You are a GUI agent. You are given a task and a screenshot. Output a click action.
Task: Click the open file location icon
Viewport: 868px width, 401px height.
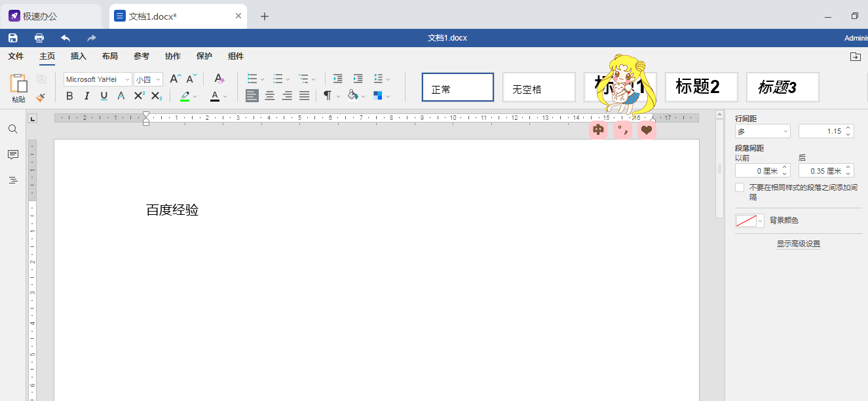pos(855,57)
